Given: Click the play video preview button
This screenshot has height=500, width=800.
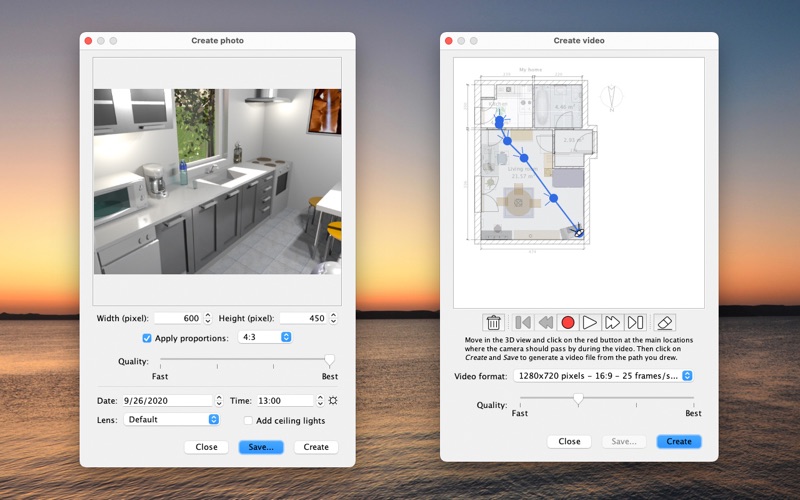Looking at the screenshot, I should coord(590,322).
